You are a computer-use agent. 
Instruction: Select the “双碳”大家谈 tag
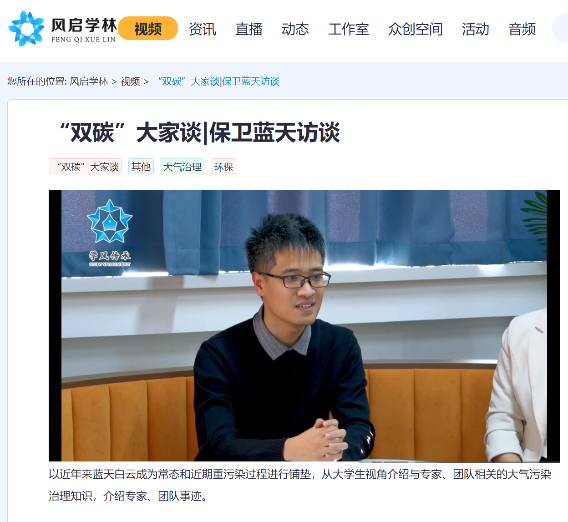85,167
